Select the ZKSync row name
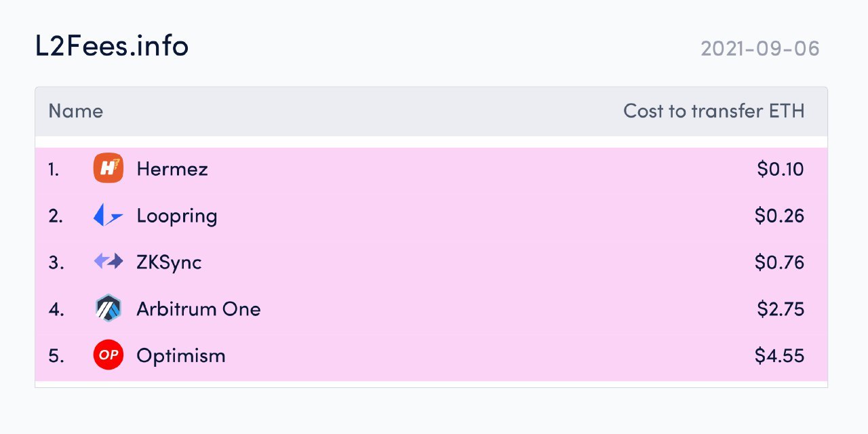This screenshot has width=868, height=434. (x=170, y=262)
